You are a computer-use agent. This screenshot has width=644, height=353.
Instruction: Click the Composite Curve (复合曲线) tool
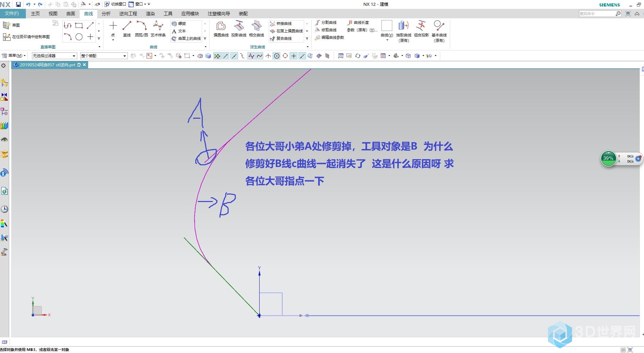point(281,38)
